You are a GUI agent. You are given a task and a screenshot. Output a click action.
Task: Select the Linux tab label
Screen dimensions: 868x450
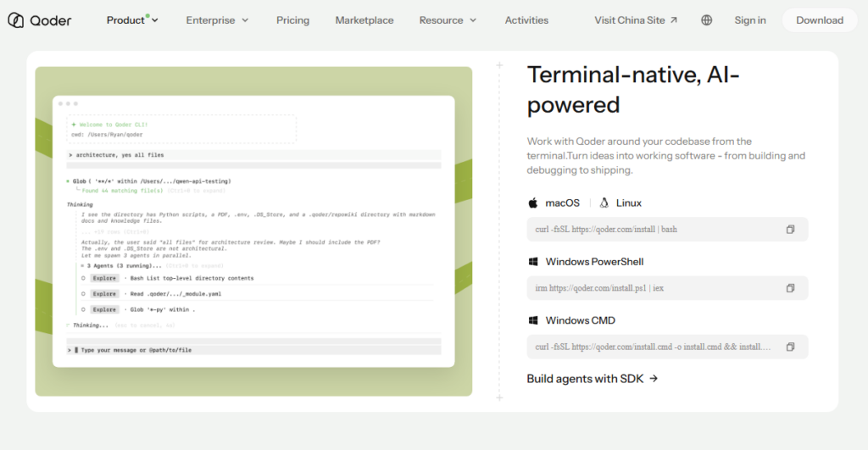point(629,203)
